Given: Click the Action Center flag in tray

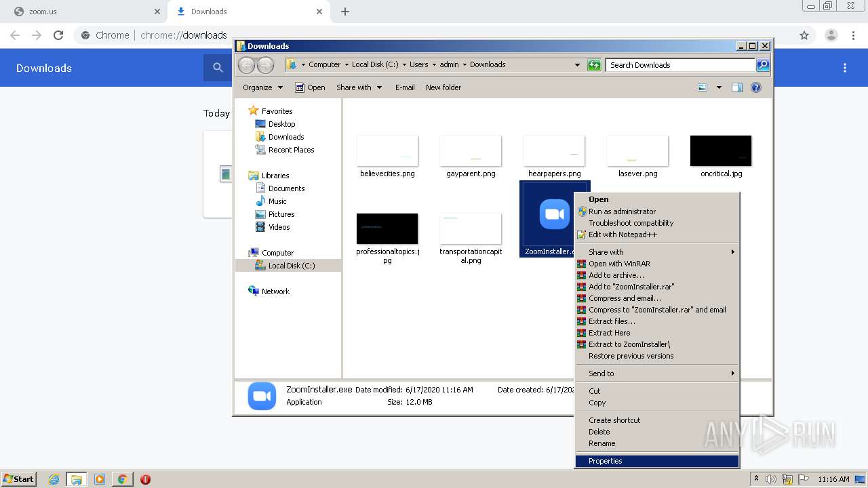Looking at the screenshot, I should 803,479.
